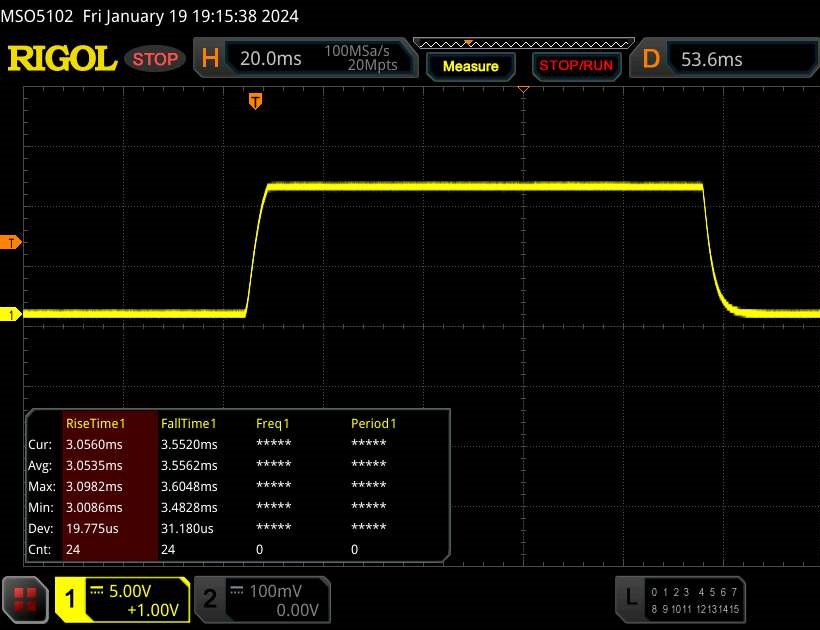Select the orange trigger position T marker
The width and height of the screenshot is (820, 630).
pyautogui.click(x=255, y=101)
